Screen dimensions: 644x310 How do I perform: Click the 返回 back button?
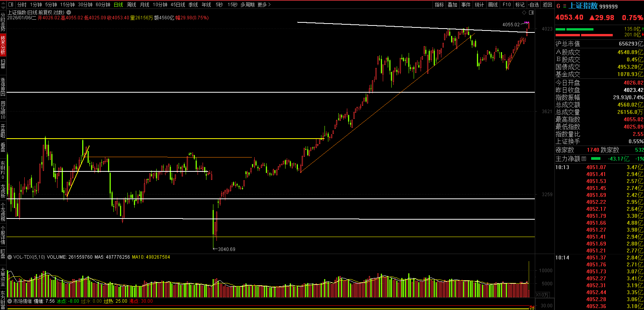point(547,5)
